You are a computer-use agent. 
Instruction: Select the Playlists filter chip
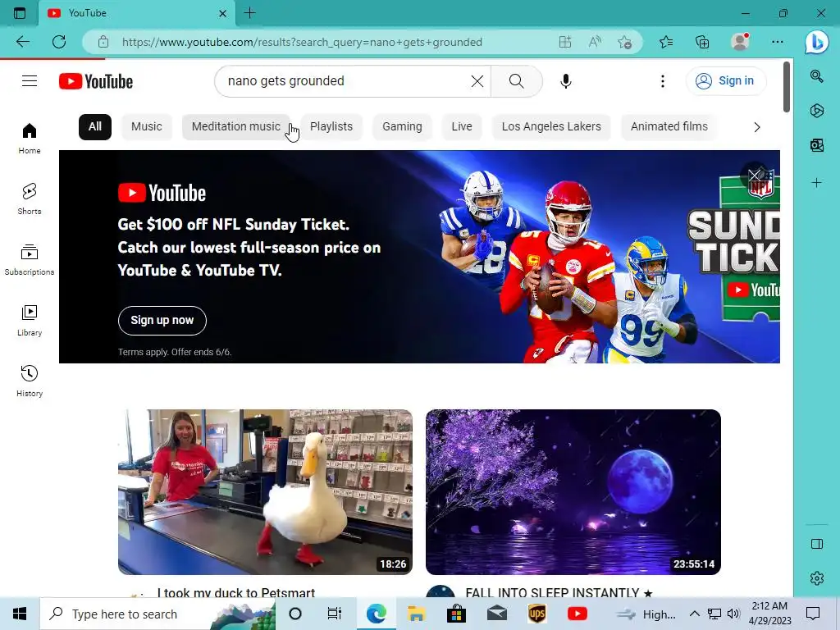coord(331,127)
